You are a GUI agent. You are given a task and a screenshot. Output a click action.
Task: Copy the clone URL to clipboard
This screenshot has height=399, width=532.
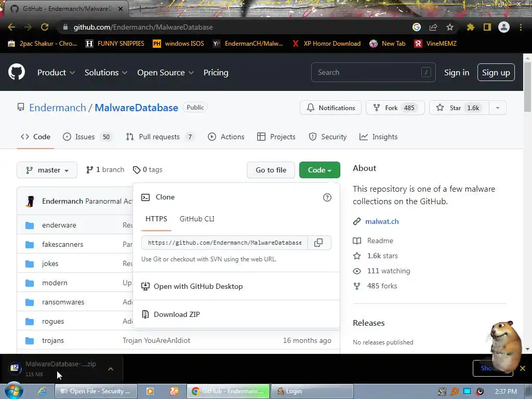pos(318,243)
